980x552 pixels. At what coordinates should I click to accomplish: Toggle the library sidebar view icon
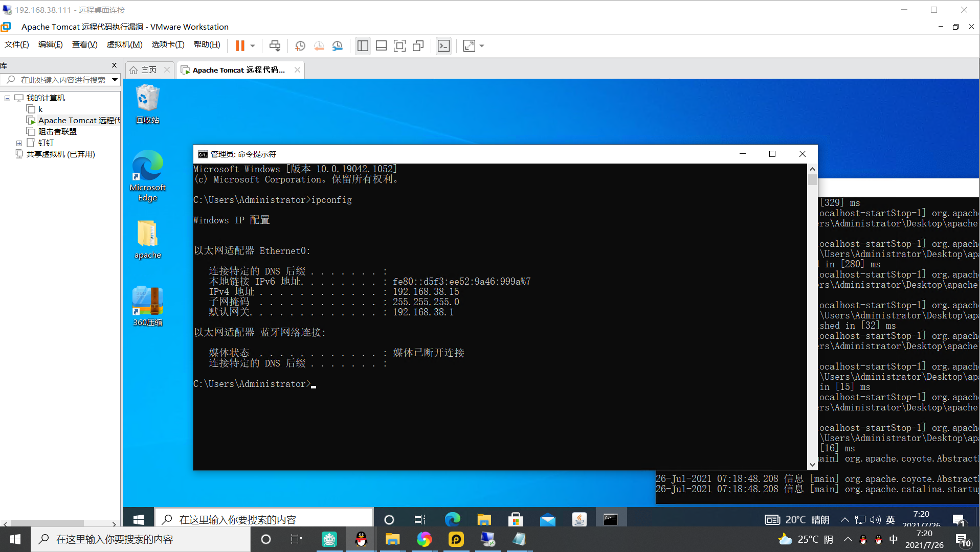tap(363, 46)
